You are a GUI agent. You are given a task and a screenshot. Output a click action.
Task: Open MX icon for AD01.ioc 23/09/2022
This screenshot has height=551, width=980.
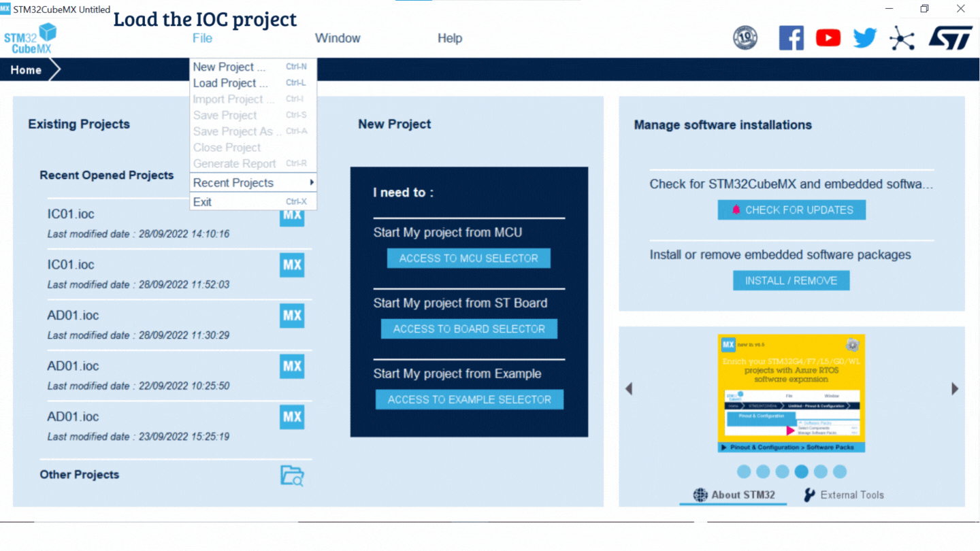pyautogui.click(x=292, y=417)
